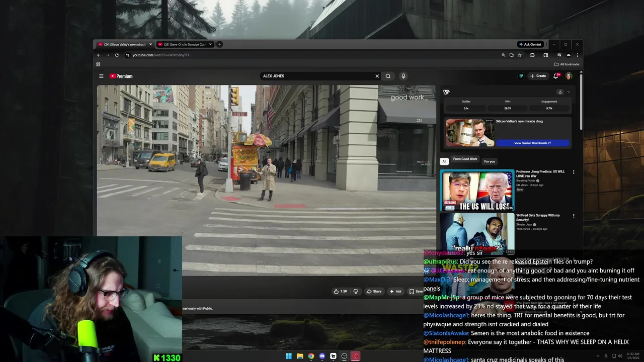The height and width of the screenshot is (362, 644).
Task: Click the Ask Gemini button
Action: point(531,44)
